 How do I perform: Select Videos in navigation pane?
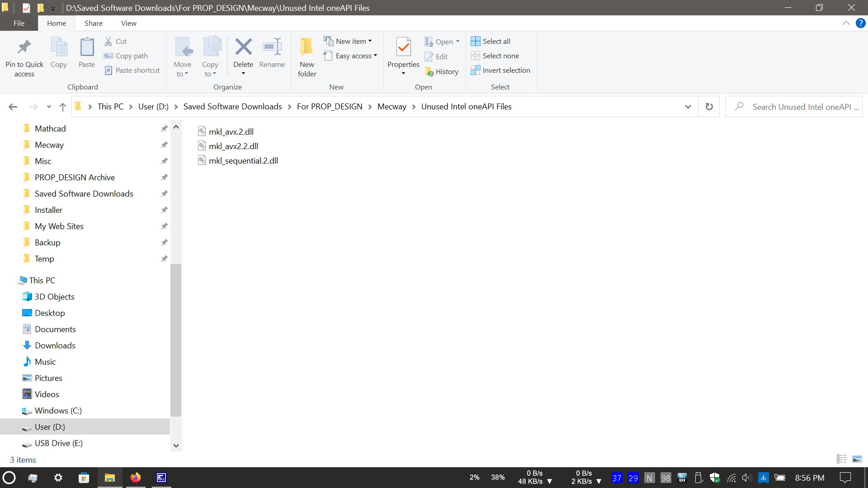(x=47, y=394)
